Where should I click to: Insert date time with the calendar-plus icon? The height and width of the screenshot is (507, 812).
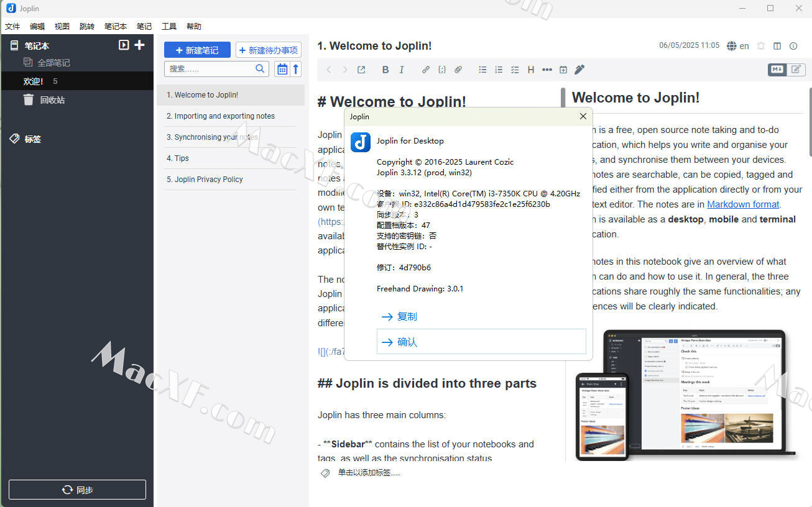pos(563,70)
